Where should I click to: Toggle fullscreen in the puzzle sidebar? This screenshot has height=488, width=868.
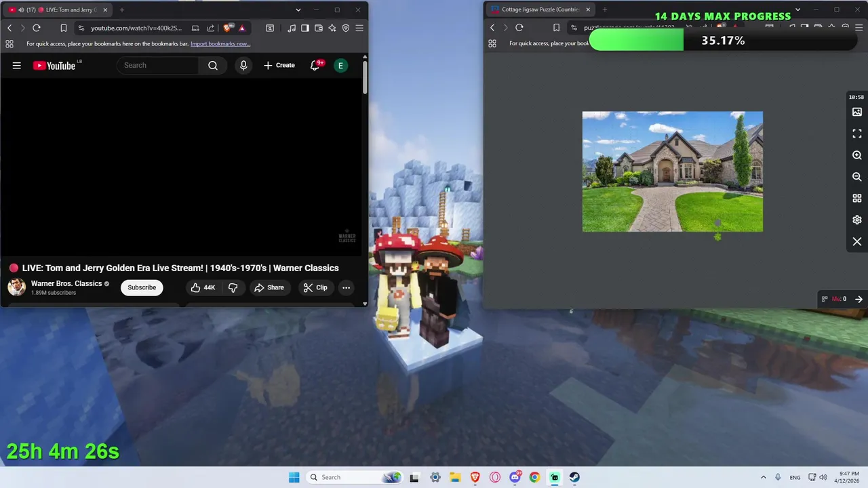pos(857,134)
